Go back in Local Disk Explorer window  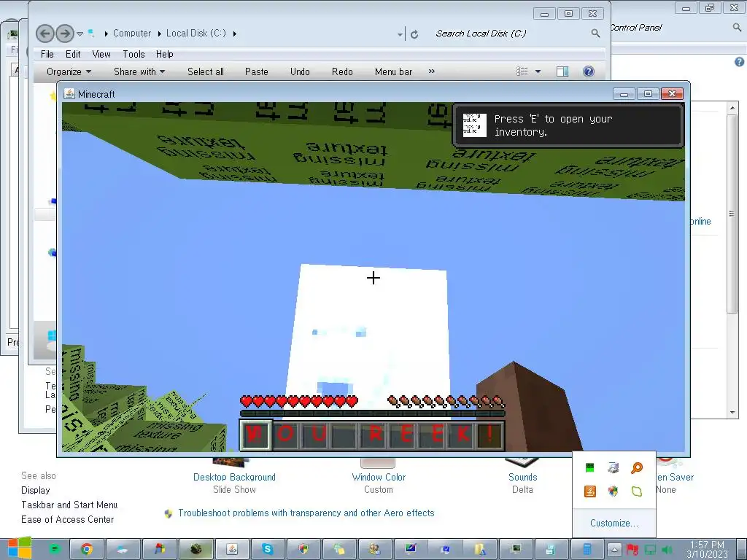coord(45,34)
